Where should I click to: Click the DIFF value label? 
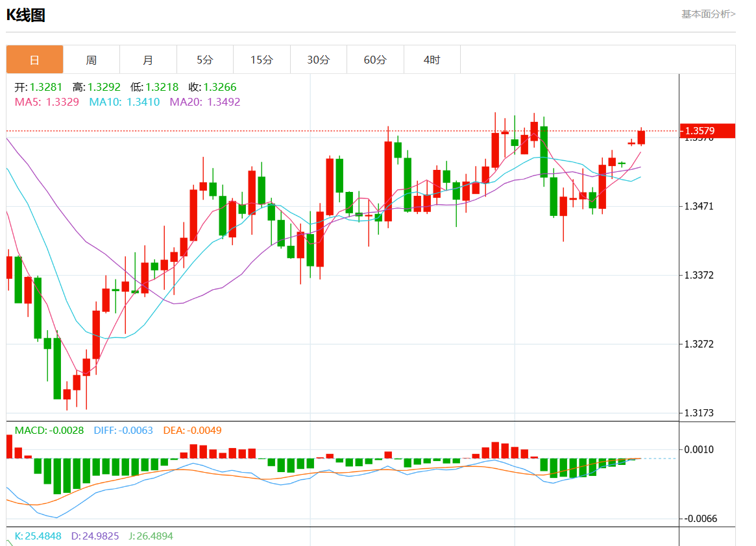123,430
